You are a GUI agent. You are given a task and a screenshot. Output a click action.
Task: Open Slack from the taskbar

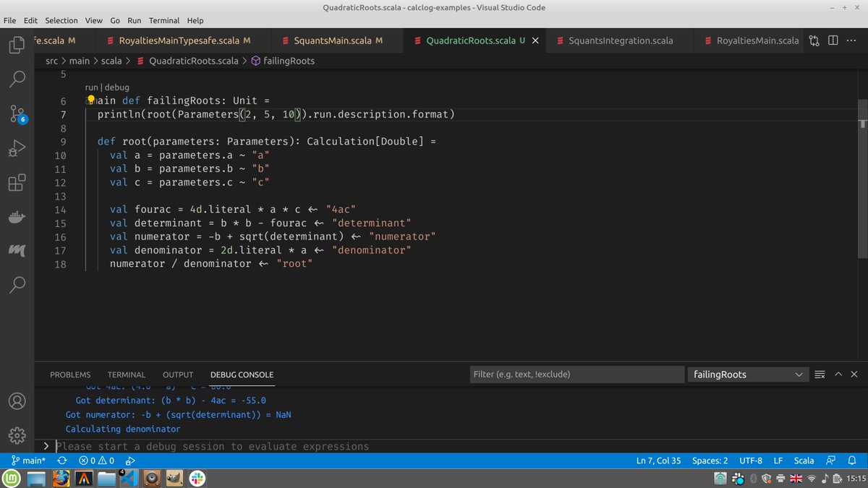[x=197, y=478]
